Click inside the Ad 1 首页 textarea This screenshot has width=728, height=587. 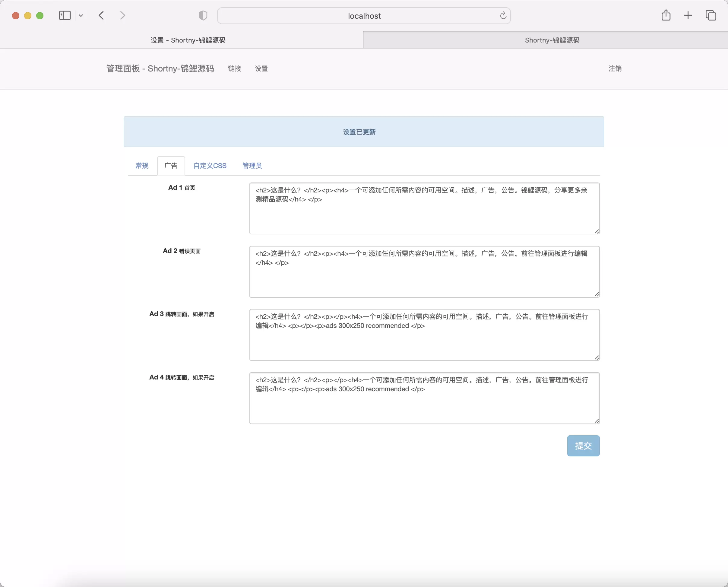tap(424, 208)
